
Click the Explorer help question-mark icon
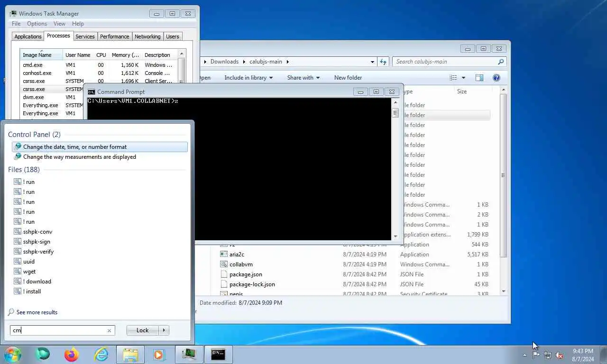click(497, 78)
